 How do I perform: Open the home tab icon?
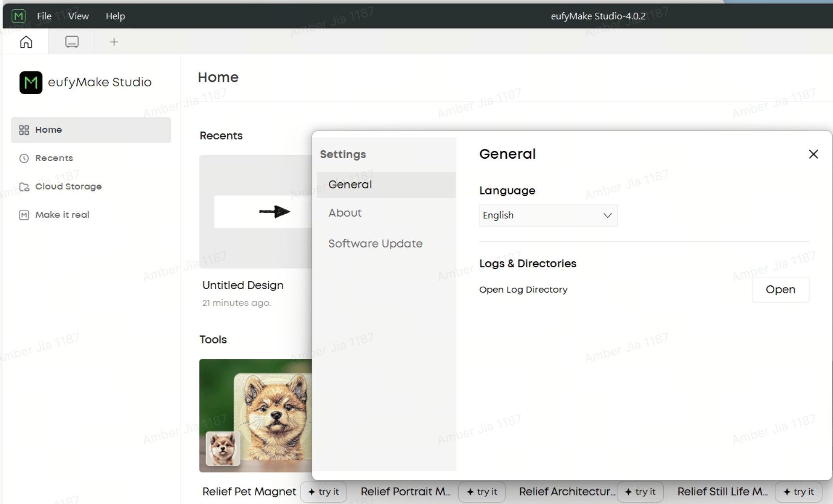(26, 42)
